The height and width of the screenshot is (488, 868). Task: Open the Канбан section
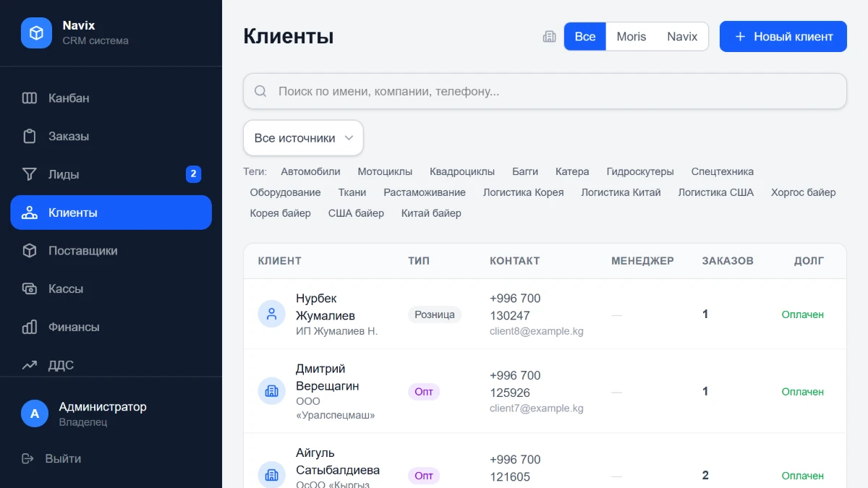pyautogui.click(x=111, y=98)
